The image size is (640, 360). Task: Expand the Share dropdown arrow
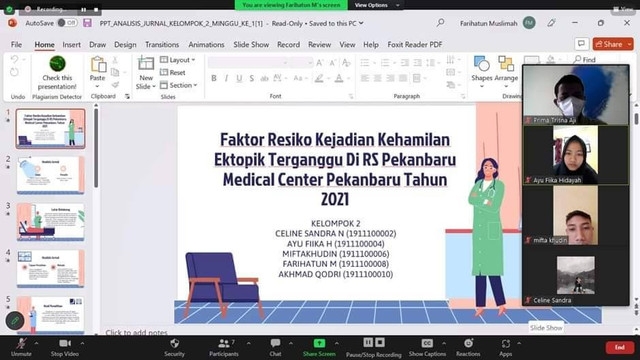pyautogui.click(x=629, y=44)
